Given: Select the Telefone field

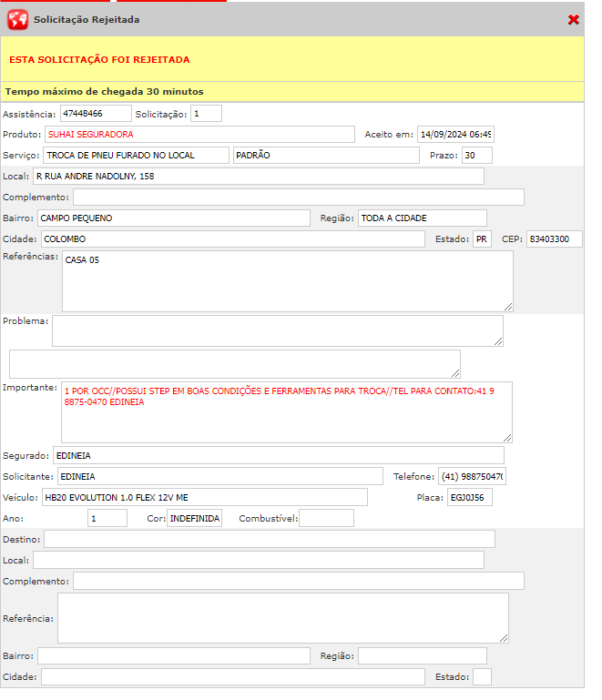Looking at the screenshot, I should 472,477.
